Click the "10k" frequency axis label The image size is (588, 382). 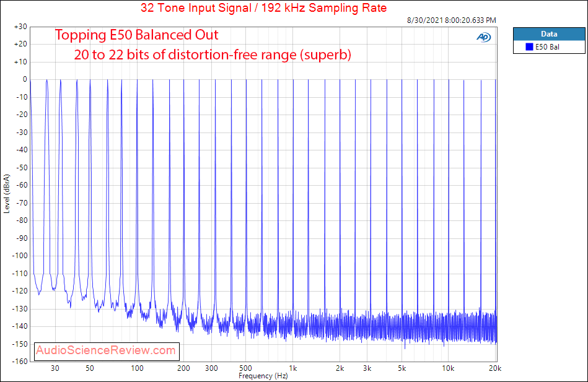click(x=448, y=368)
